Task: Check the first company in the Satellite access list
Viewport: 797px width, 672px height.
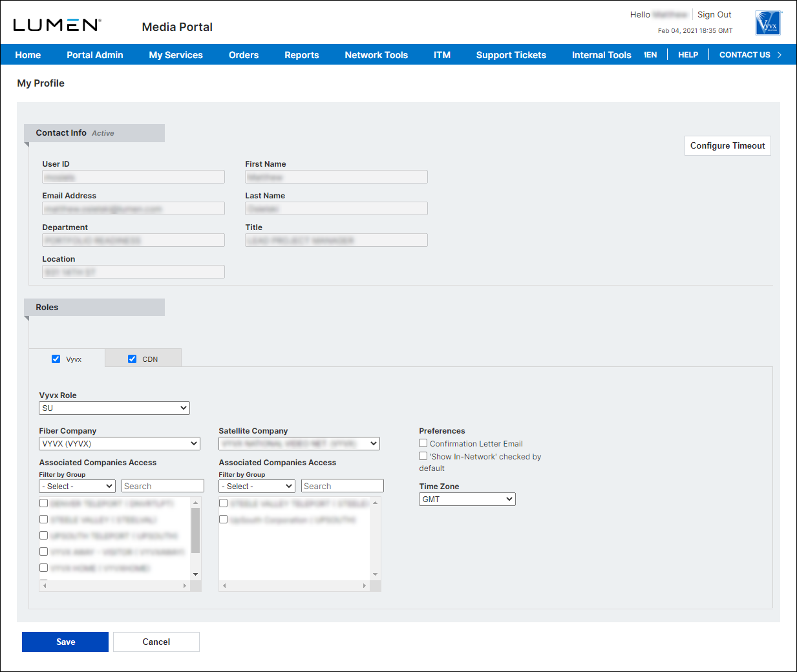Action: point(224,503)
